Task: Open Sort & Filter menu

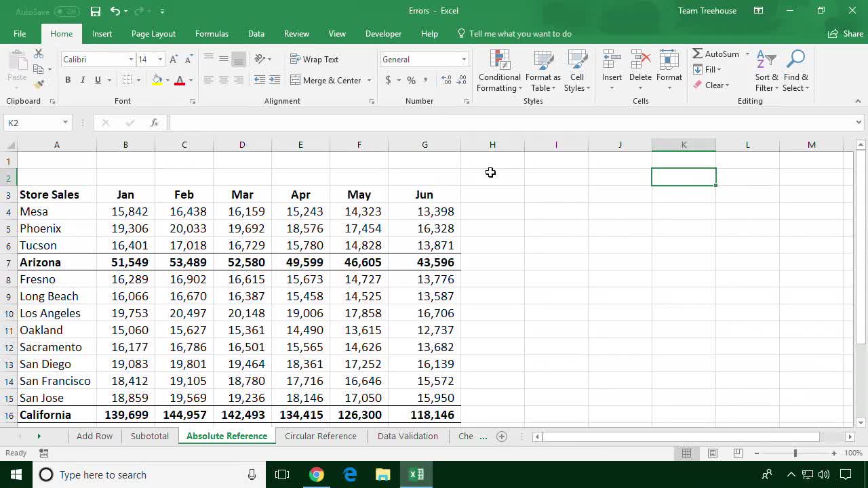Action: pos(767,70)
